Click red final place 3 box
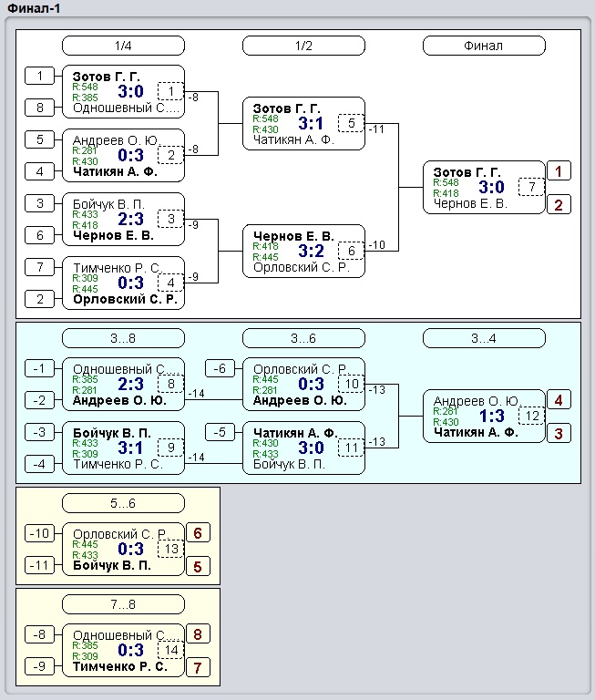 (559, 434)
